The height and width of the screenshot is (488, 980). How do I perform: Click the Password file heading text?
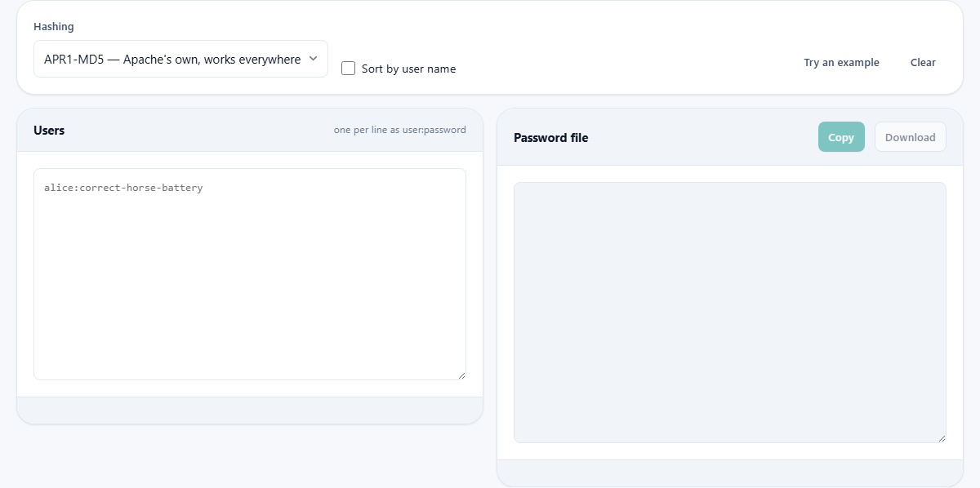click(551, 137)
